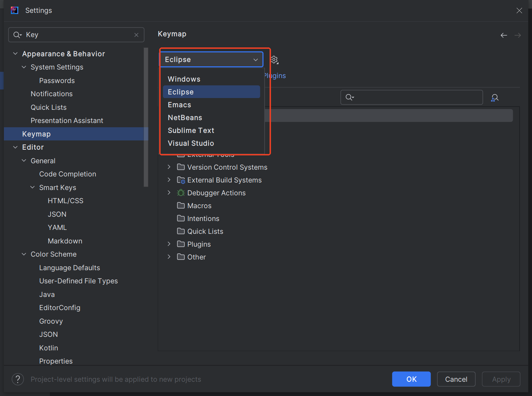Click the magnifier icon in settings search
Image resolution: width=532 pixels, height=396 pixels.
point(17,35)
